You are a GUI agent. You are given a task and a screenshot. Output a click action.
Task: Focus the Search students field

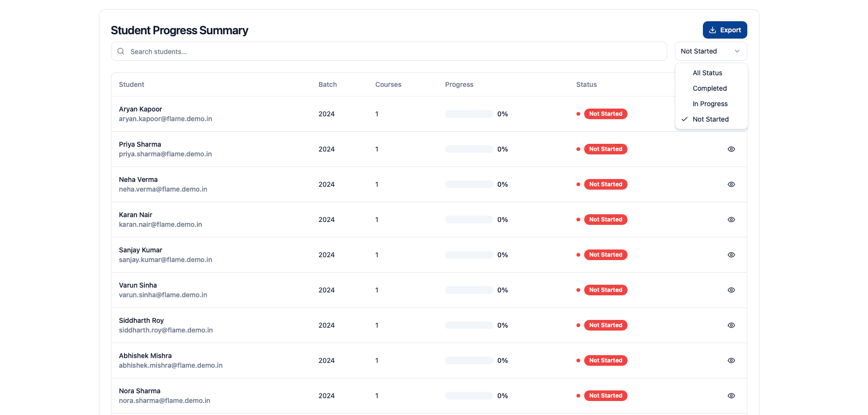coord(389,51)
